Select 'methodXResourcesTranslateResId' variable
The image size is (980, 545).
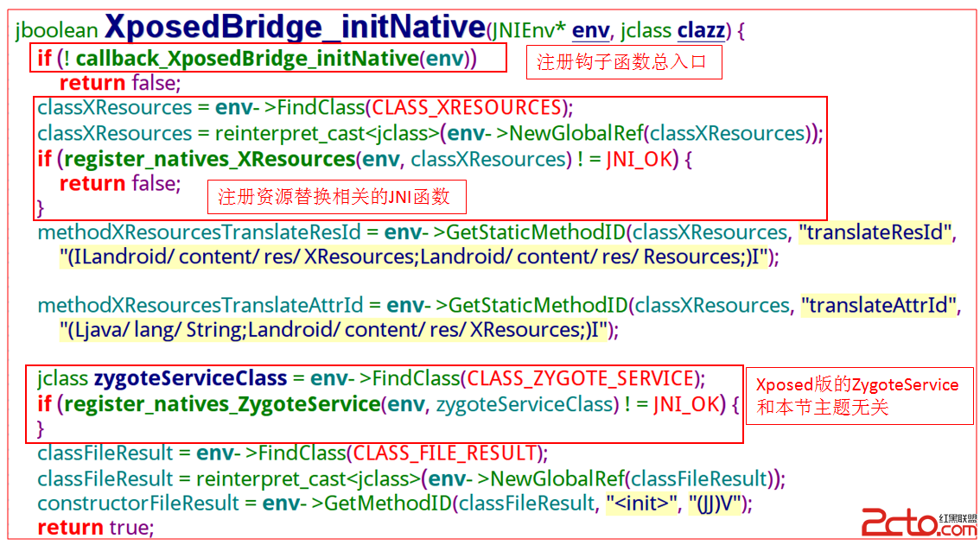pos(199,232)
